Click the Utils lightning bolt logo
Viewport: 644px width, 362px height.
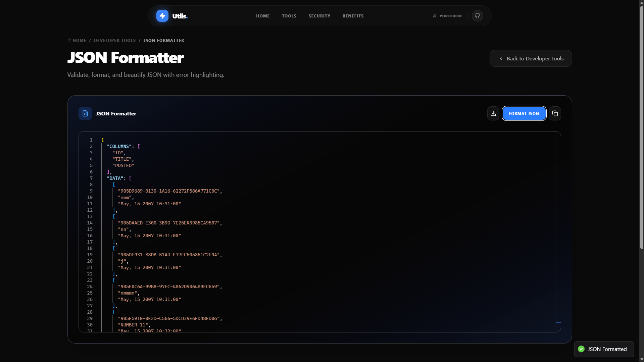point(162,15)
